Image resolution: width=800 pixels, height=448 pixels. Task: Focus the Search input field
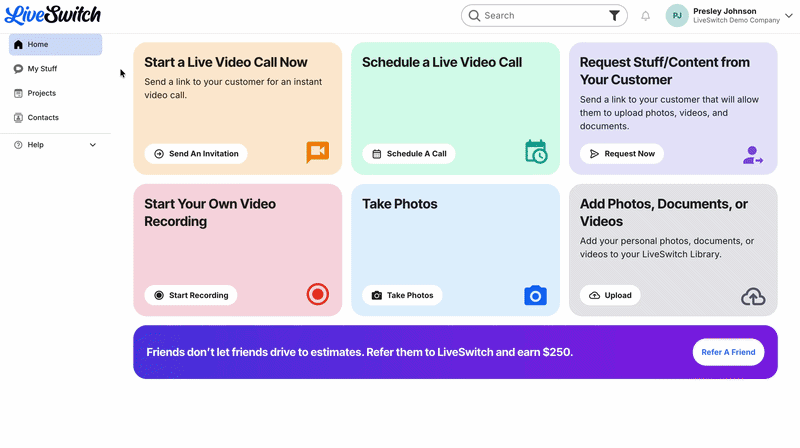pyautogui.click(x=540, y=16)
